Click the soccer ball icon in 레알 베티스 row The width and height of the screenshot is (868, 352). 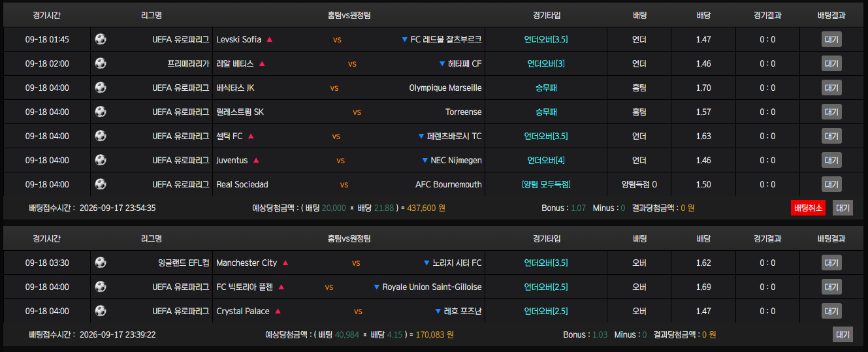click(x=101, y=63)
